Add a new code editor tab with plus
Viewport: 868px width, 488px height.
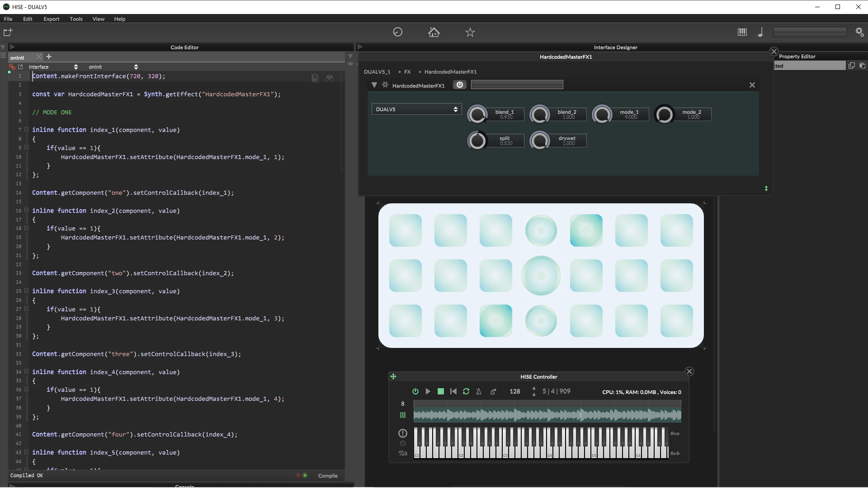click(49, 56)
